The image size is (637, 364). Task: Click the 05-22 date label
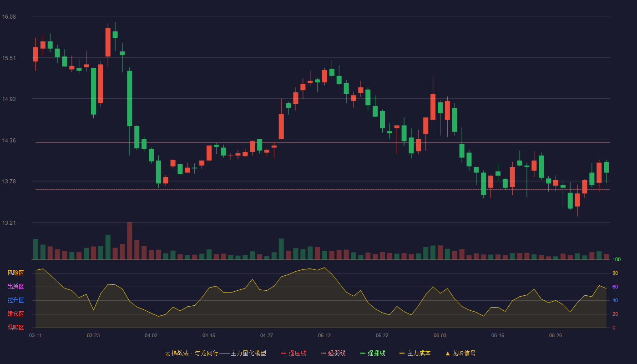click(x=382, y=335)
